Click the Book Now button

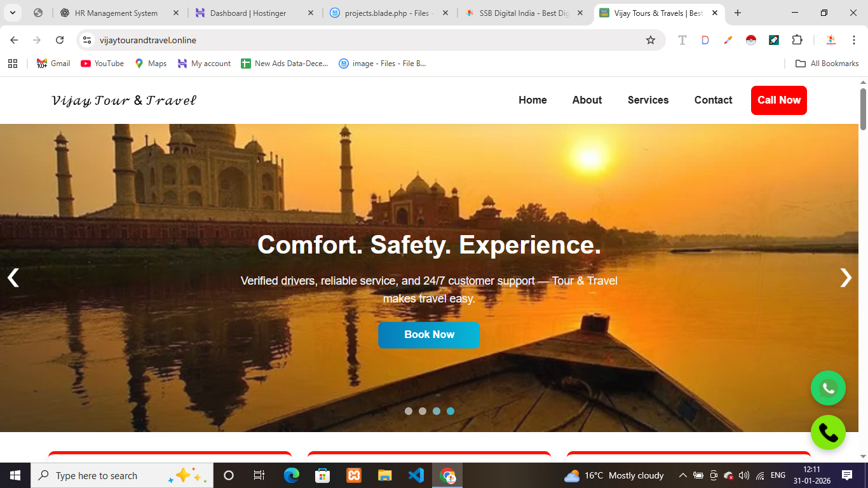pyautogui.click(x=429, y=335)
